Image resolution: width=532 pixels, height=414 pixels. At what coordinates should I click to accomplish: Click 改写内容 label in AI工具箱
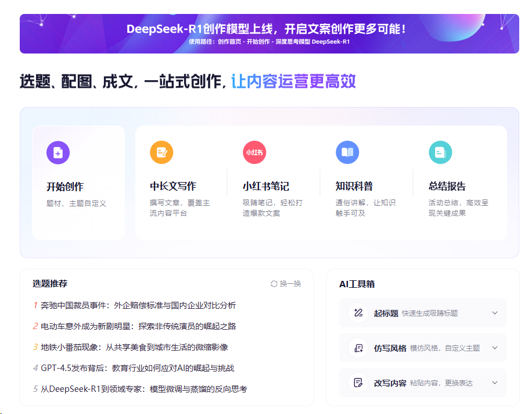[x=390, y=383]
